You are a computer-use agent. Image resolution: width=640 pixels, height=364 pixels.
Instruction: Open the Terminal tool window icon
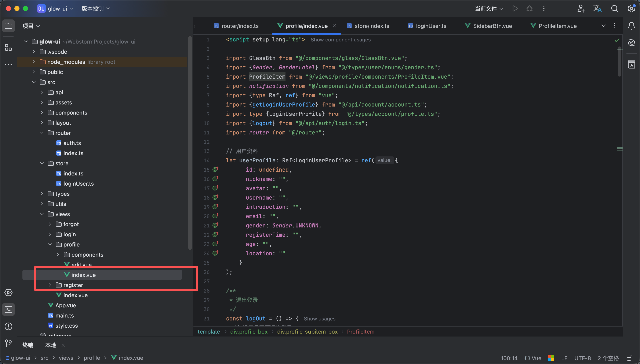point(8,309)
